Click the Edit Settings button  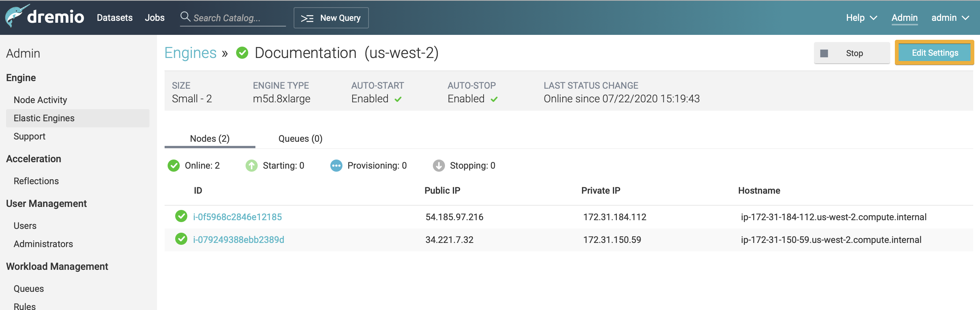(x=934, y=53)
